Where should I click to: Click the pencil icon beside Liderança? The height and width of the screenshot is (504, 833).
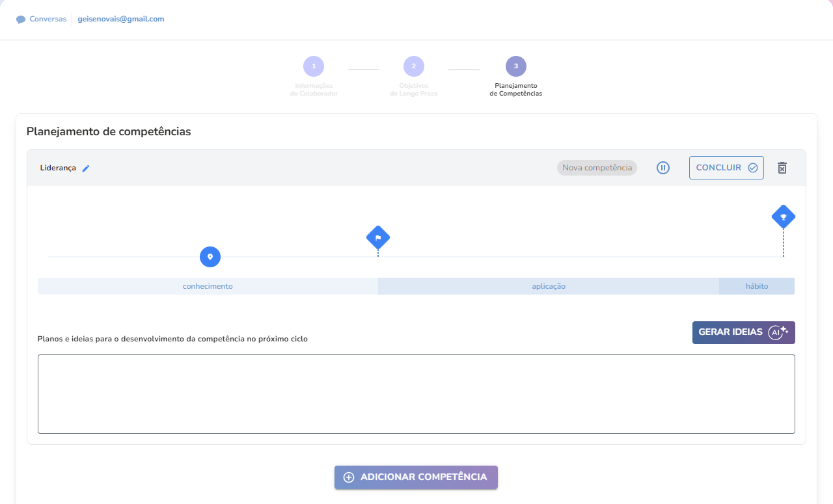[86, 168]
